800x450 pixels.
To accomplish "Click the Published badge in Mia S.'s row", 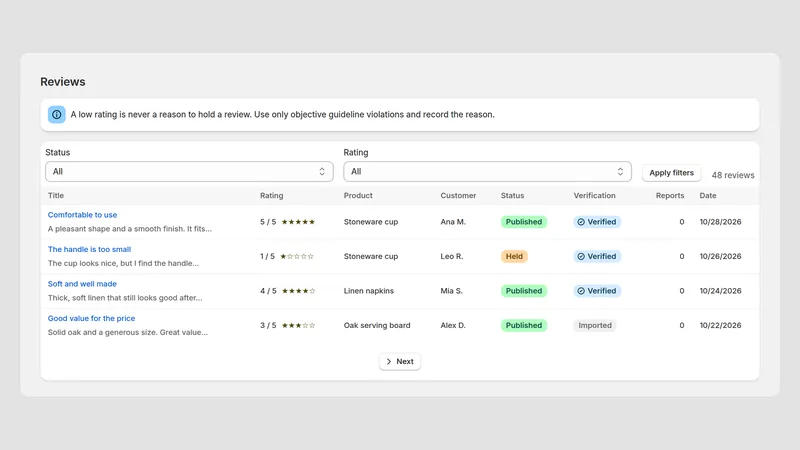I will [524, 291].
